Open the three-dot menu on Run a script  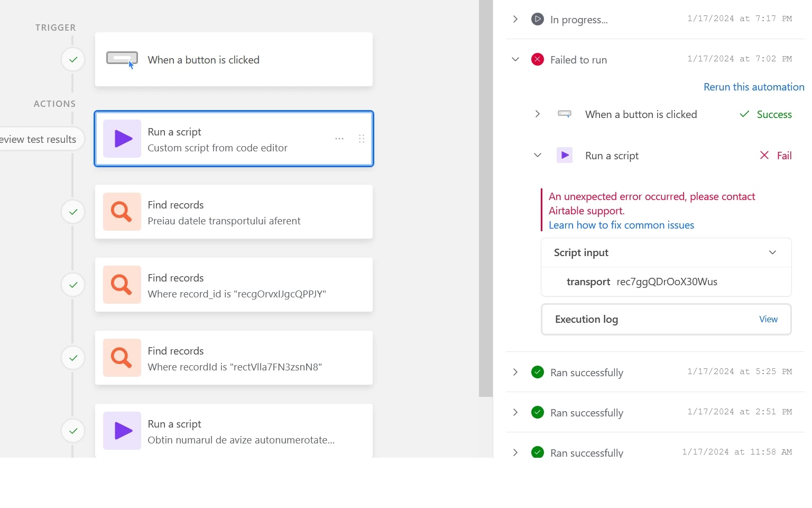click(x=339, y=139)
